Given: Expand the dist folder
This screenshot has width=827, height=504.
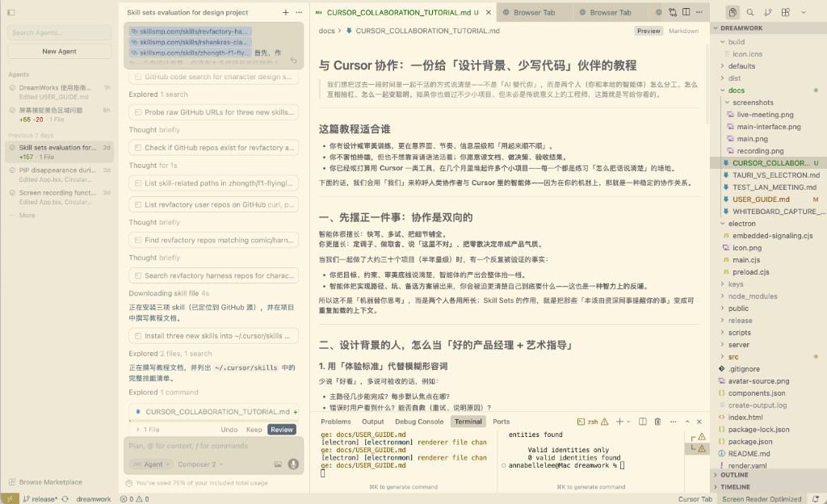Looking at the screenshot, I should pos(723,78).
